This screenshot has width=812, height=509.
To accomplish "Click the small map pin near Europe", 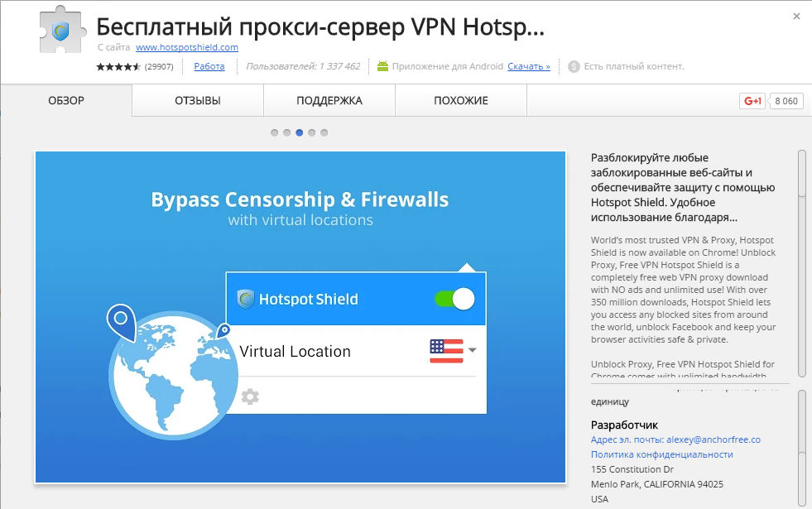I will tap(223, 330).
